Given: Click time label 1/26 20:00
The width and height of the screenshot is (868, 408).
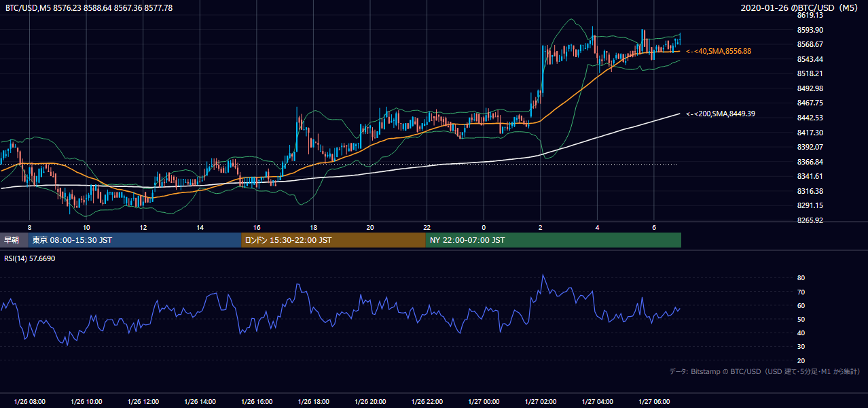Looking at the screenshot, I should pos(370,401).
